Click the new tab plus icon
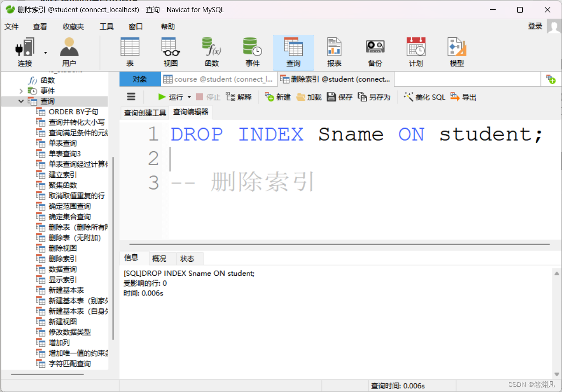The height and width of the screenshot is (392, 562). tap(551, 79)
